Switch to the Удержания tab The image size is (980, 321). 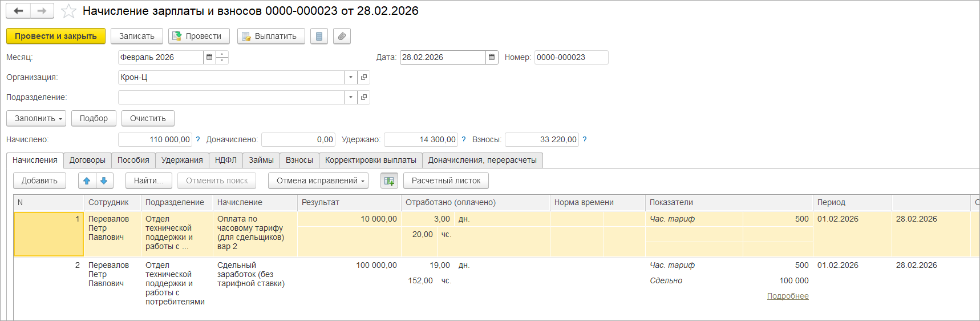pos(182,160)
